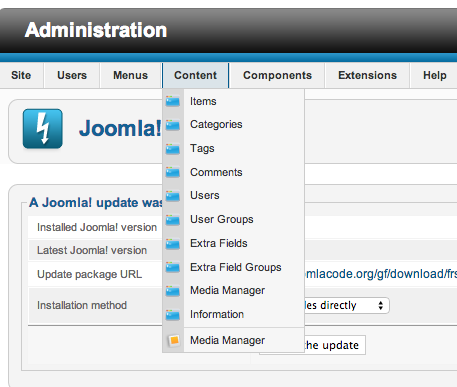Open the Extensions menu

click(x=367, y=75)
